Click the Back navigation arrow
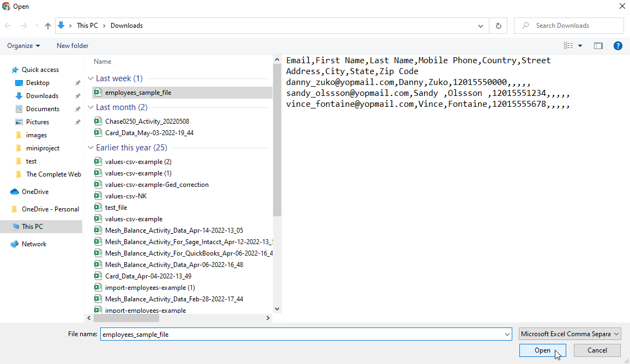630x364 pixels. [8, 26]
